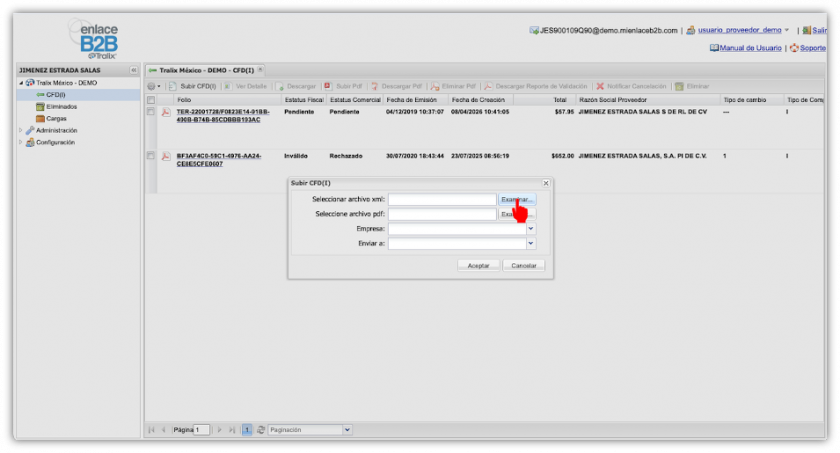This screenshot has width=840, height=453.
Task: Click the PDF icon in the first invoice row
Action: [x=167, y=112]
